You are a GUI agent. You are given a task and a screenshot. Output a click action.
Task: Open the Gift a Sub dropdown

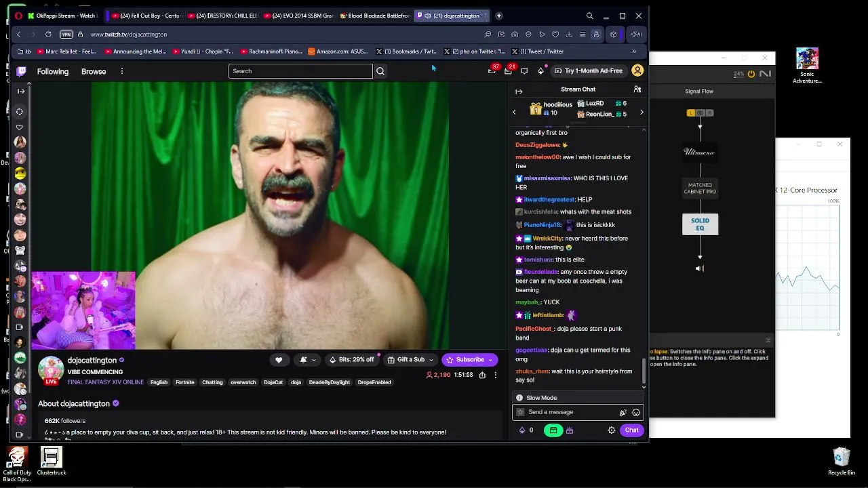pos(411,360)
